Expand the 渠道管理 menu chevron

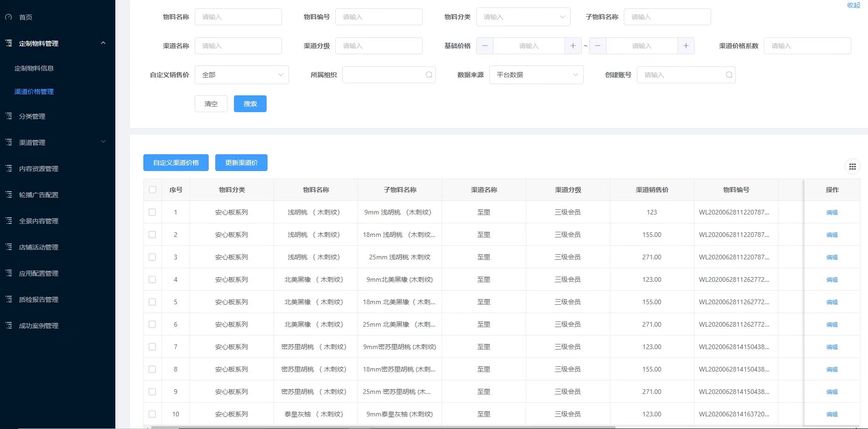(x=103, y=142)
